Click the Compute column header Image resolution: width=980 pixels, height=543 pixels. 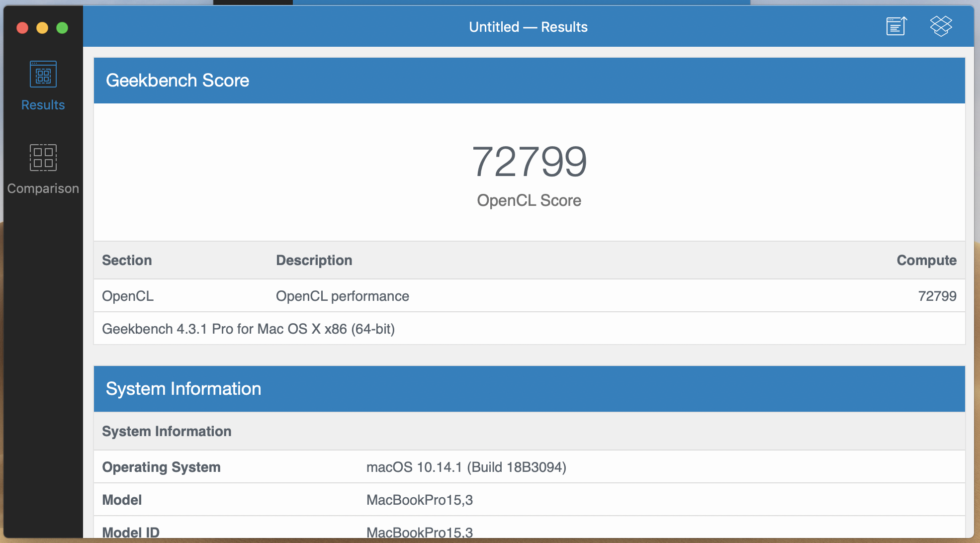926,261
